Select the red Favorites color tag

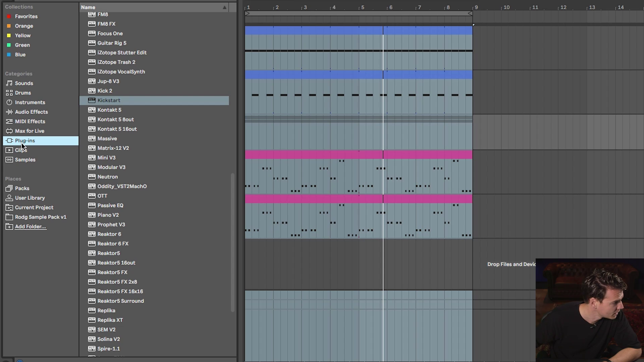[x=9, y=16]
